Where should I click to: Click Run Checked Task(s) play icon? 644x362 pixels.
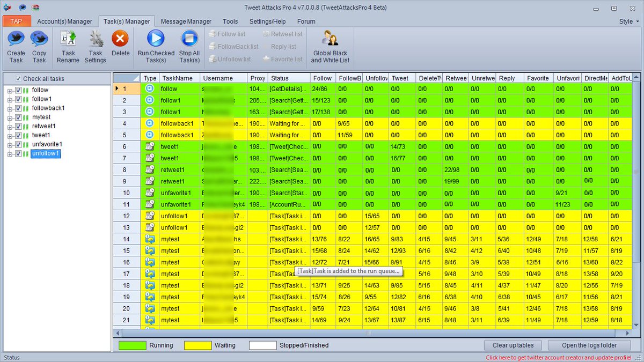[x=156, y=39]
